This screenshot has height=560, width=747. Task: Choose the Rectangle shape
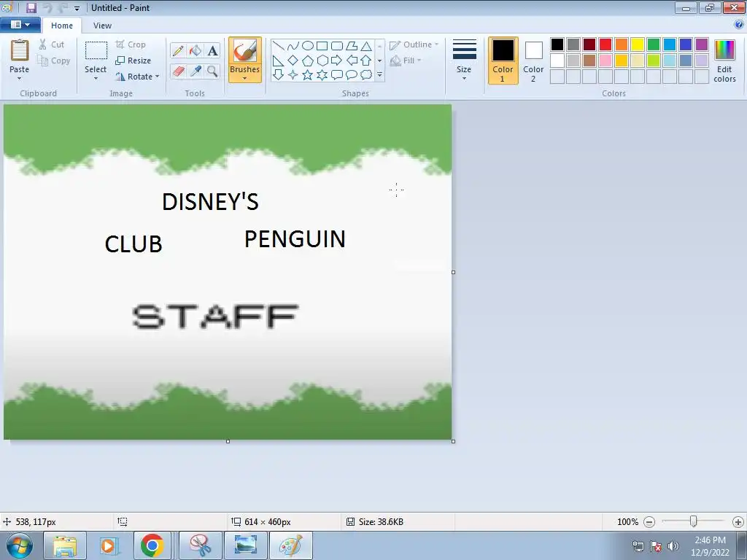[322, 46]
